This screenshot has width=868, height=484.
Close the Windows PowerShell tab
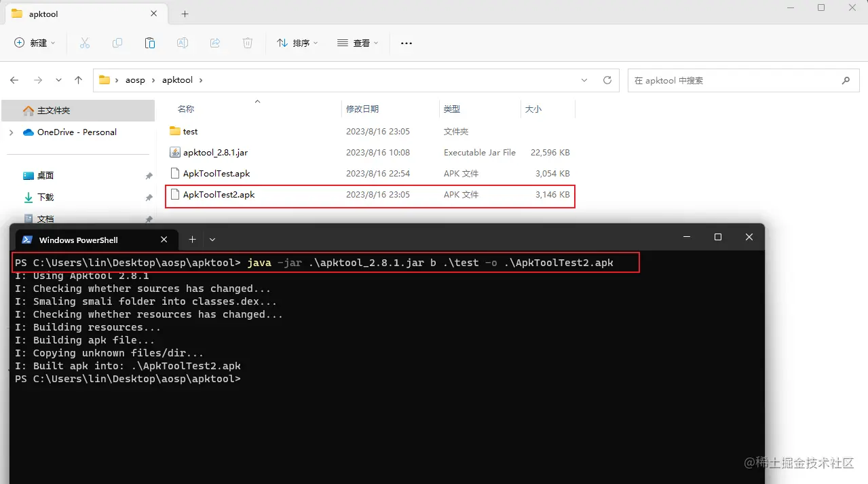pyautogui.click(x=164, y=240)
